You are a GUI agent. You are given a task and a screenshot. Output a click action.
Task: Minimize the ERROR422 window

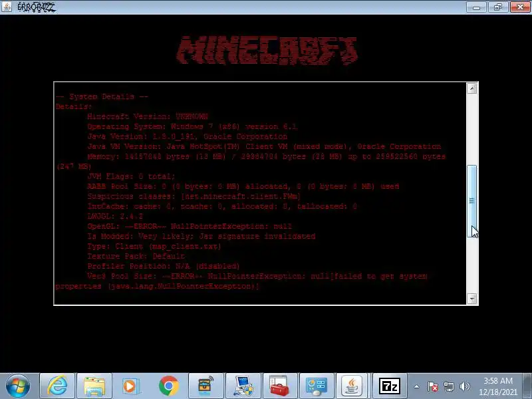click(x=476, y=7)
